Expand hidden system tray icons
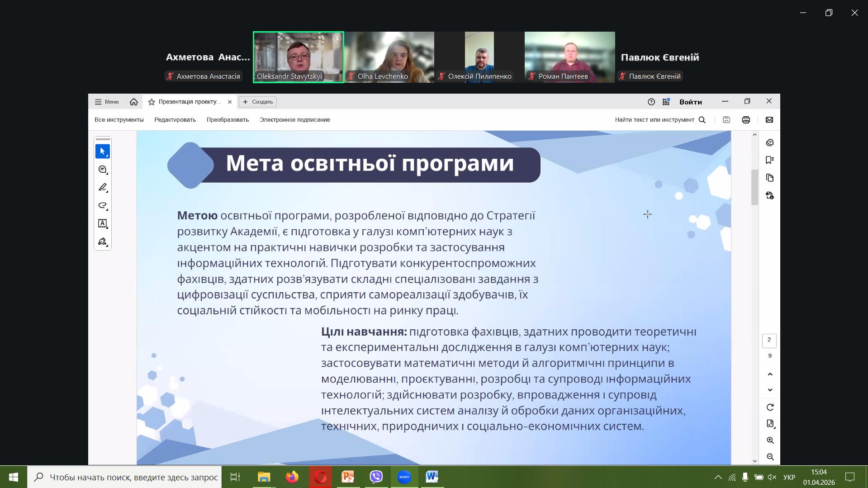868x488 pixels. pos(718,477)
